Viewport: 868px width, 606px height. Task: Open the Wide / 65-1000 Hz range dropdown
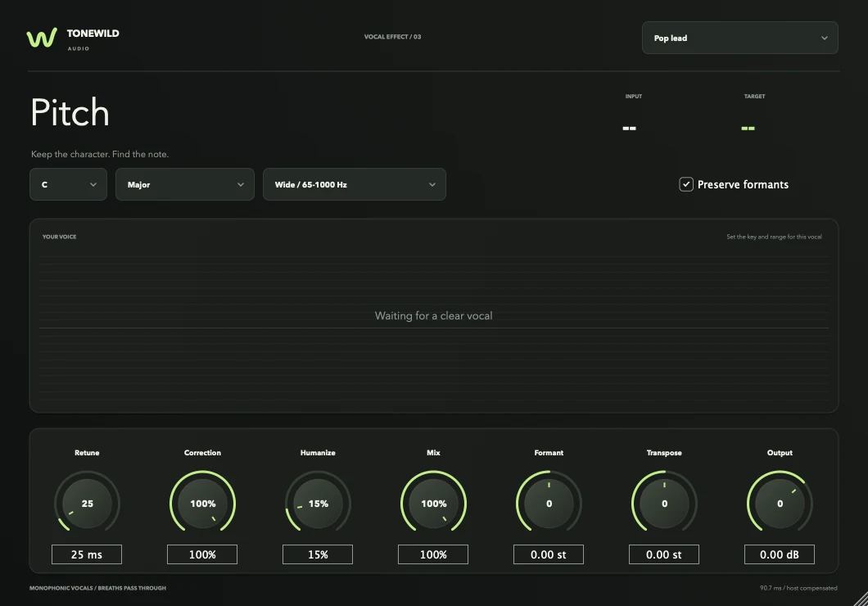355,184
